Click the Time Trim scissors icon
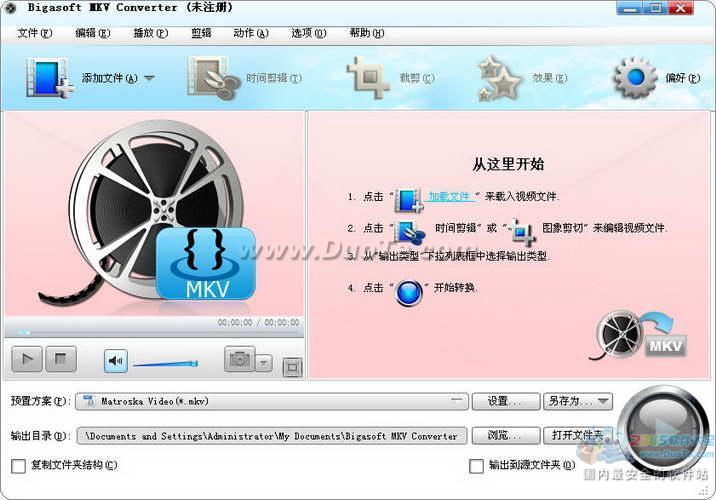Viewport: 716px width, 500px height. (x=214, y=78)
